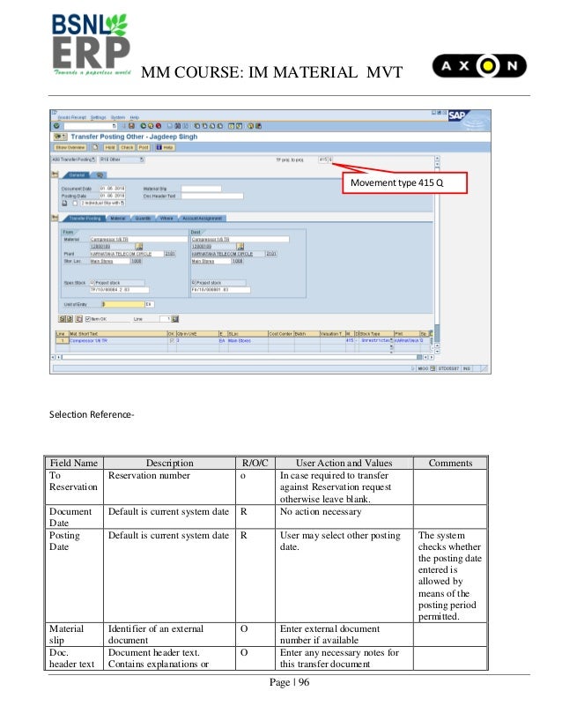This screenshot has height=728, width=562.
Task: Click the Previous Item icon beside Item OK
Action: tap(63, 319)
